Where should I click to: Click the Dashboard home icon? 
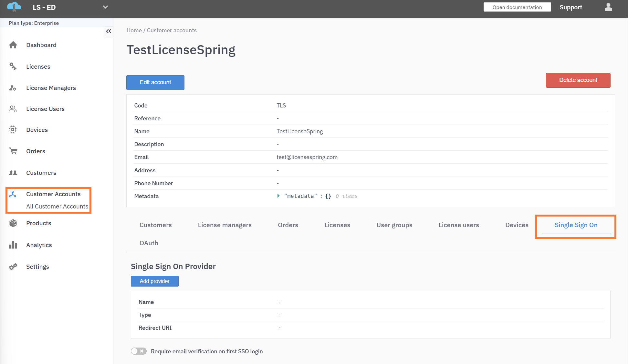point(13,45)
